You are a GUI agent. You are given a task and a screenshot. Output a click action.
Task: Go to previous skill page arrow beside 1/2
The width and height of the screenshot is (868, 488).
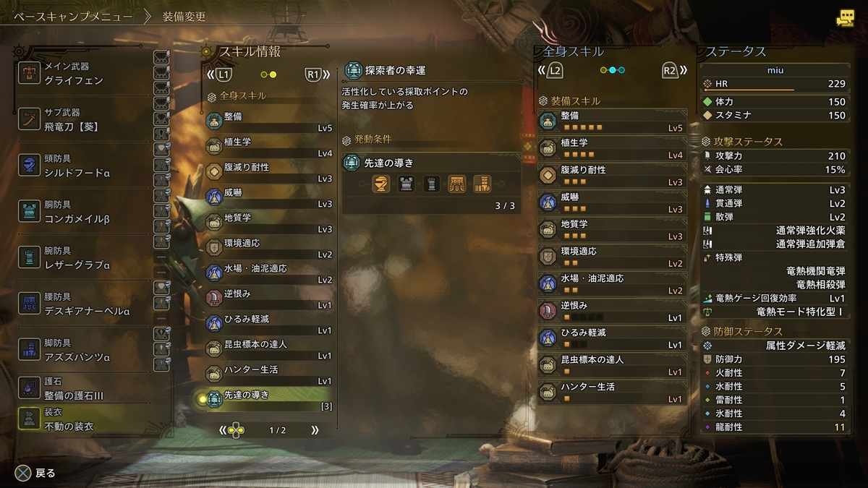pyautogui.click(x=224, y=430)
